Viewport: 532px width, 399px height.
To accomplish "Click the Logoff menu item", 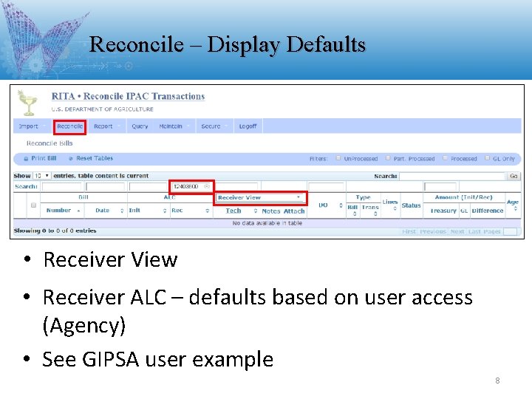I will pyautogui.click(x=248, y=126).
